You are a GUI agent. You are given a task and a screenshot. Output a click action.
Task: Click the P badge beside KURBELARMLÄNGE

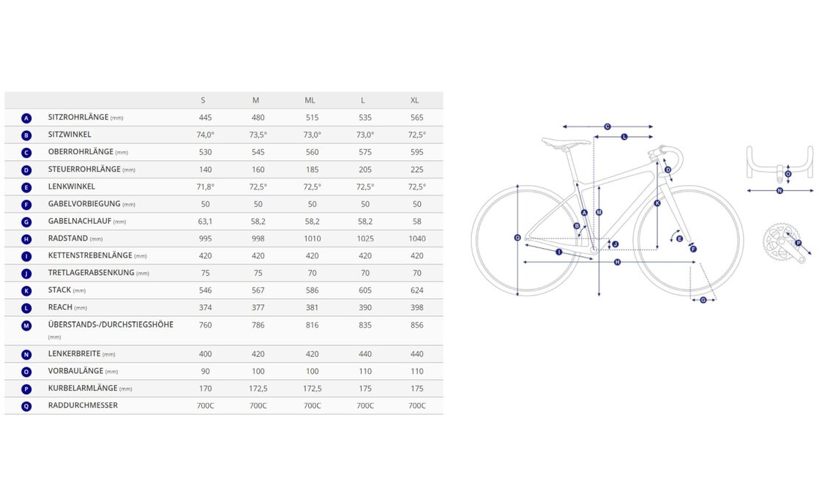26,389
